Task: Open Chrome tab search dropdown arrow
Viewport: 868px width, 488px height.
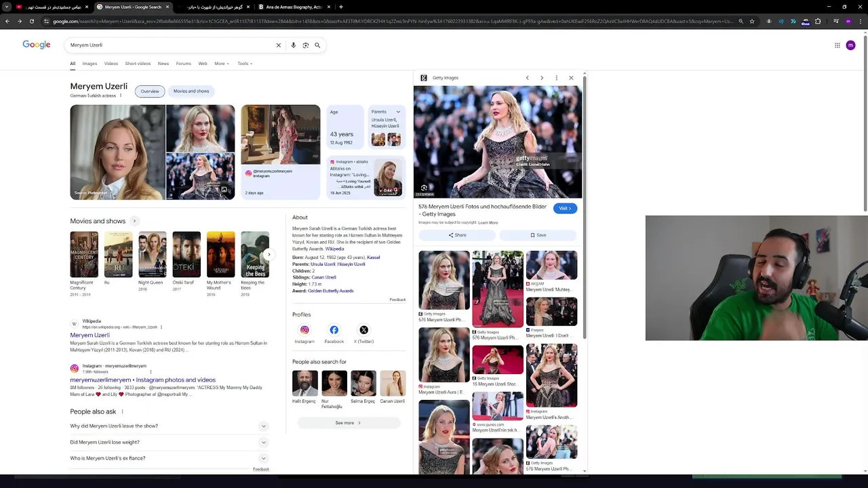Action: [7, 7]
